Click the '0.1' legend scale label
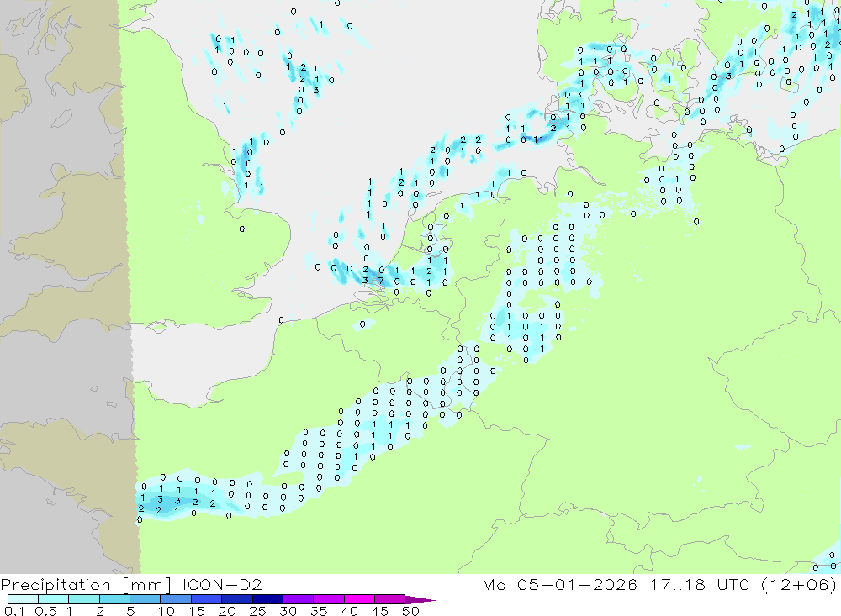Screen dimensions: 841x616 pyautogui.click(x=14, y=611)
